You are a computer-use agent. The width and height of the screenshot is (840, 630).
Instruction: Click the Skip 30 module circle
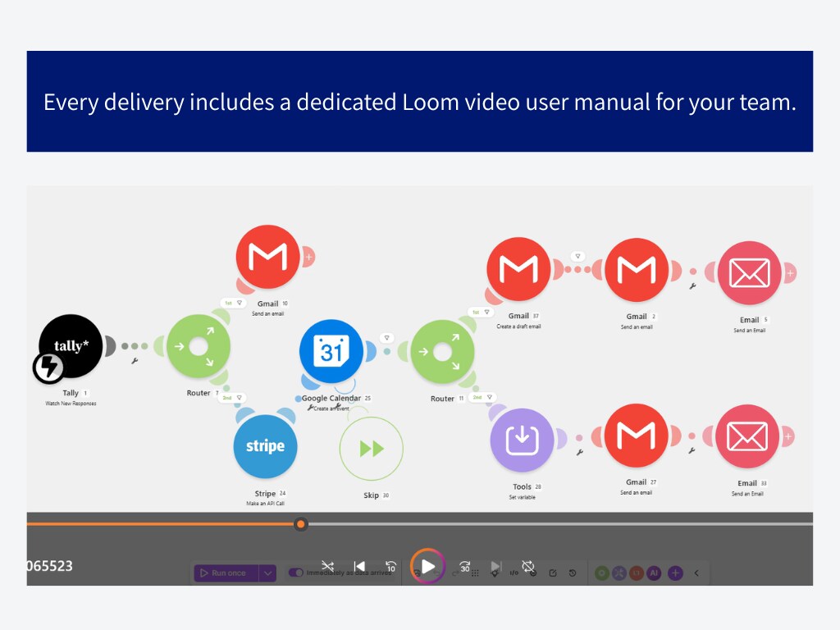point(371,449)
